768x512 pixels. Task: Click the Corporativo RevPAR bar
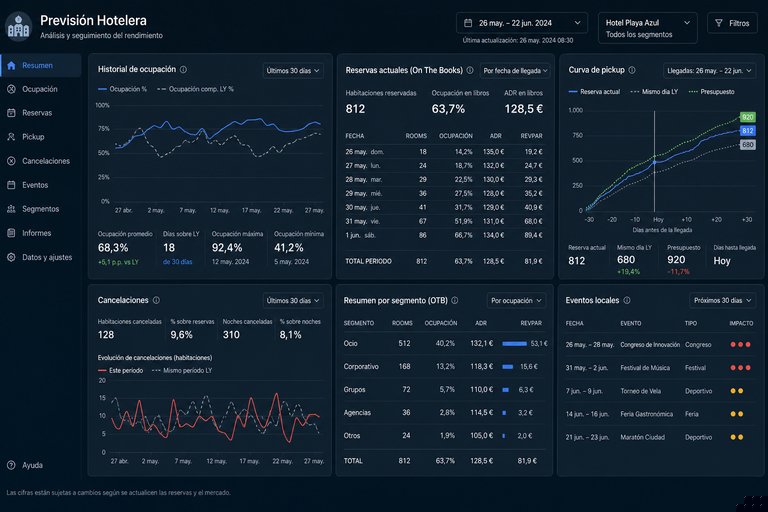(508, 366)
